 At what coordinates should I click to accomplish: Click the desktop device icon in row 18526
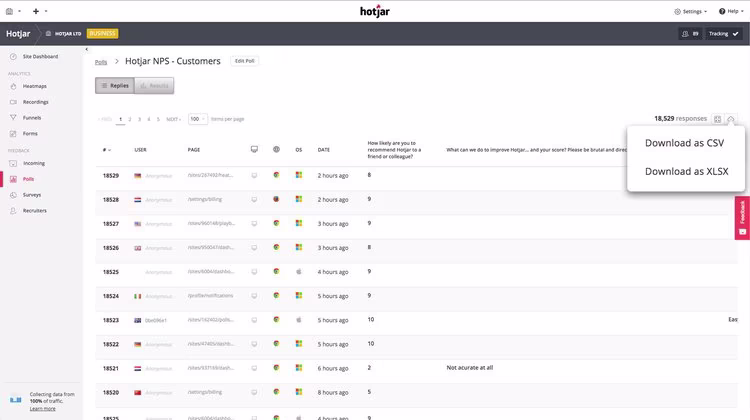[254, 248]
